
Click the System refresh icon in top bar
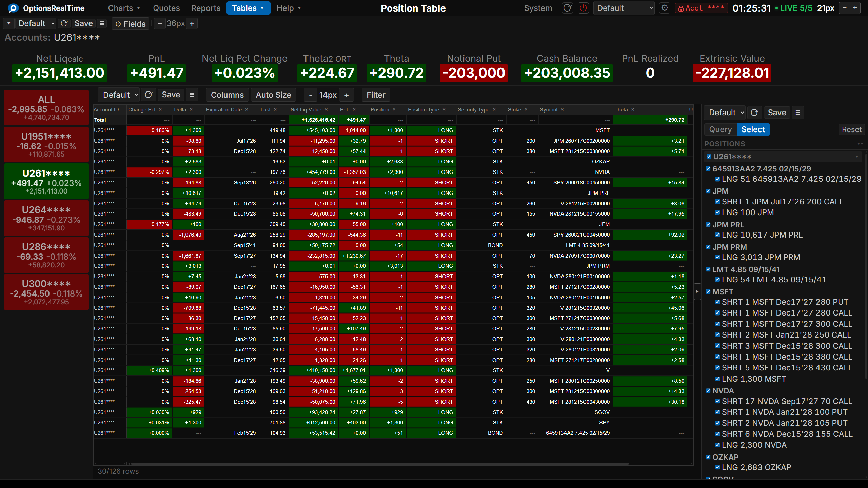567,8
